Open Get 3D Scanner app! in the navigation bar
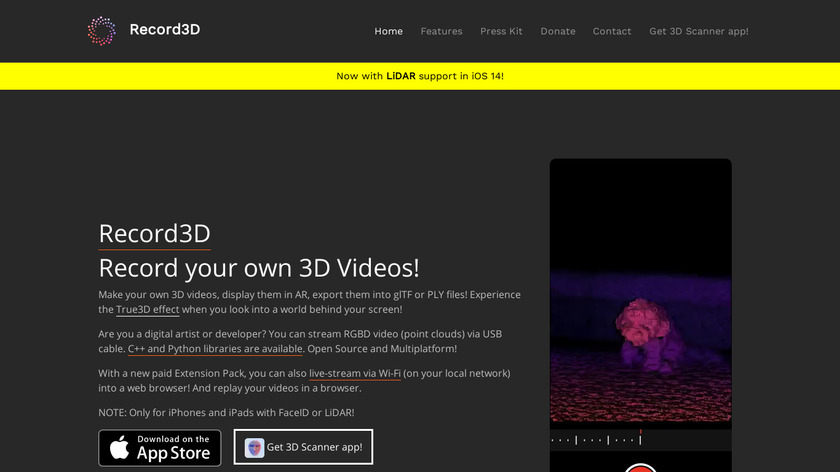Viewport: 840px width, 472px height. click(x=699, y=31)
